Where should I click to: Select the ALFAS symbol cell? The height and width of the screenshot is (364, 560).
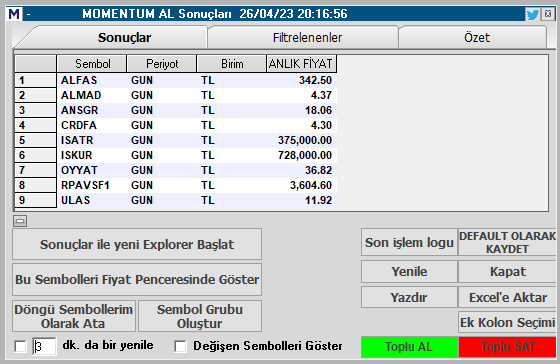click(92, 80)
